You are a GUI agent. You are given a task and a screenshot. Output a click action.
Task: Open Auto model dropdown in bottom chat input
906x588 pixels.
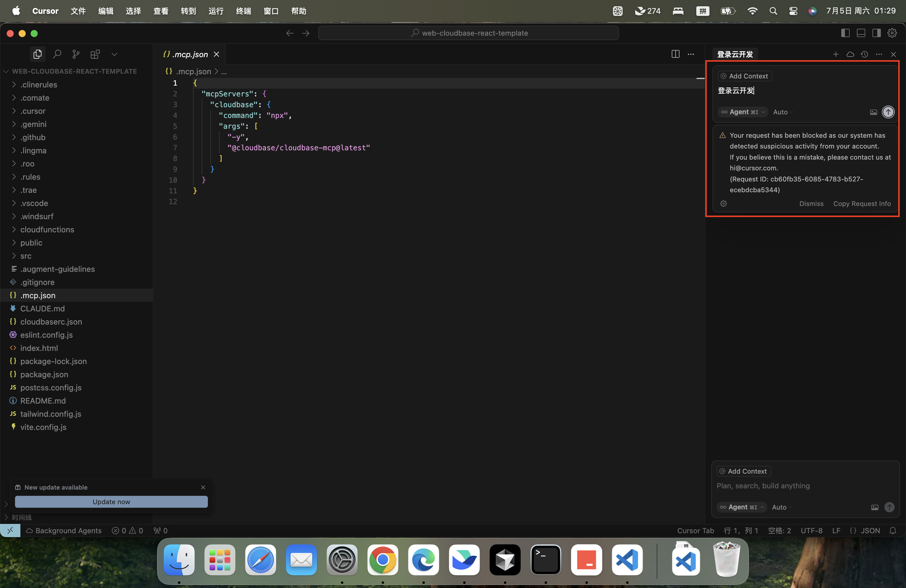[782, 507]
